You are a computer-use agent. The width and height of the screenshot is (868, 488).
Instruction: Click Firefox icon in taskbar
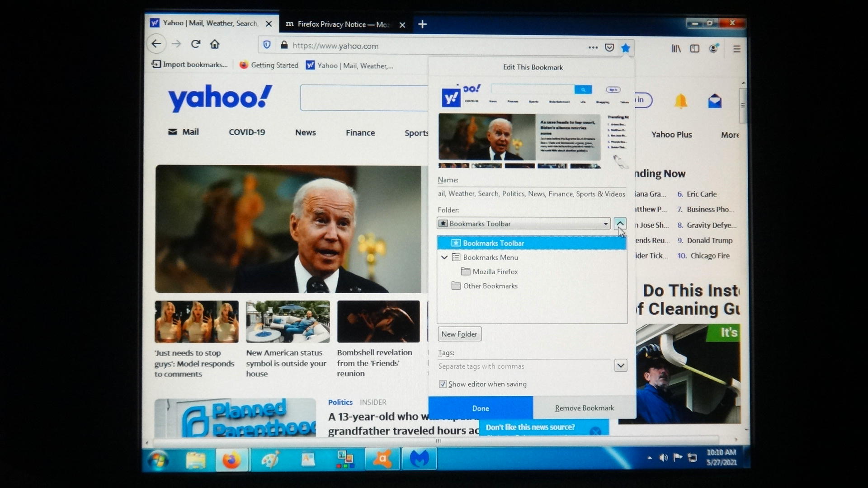[x=231, y=460]
